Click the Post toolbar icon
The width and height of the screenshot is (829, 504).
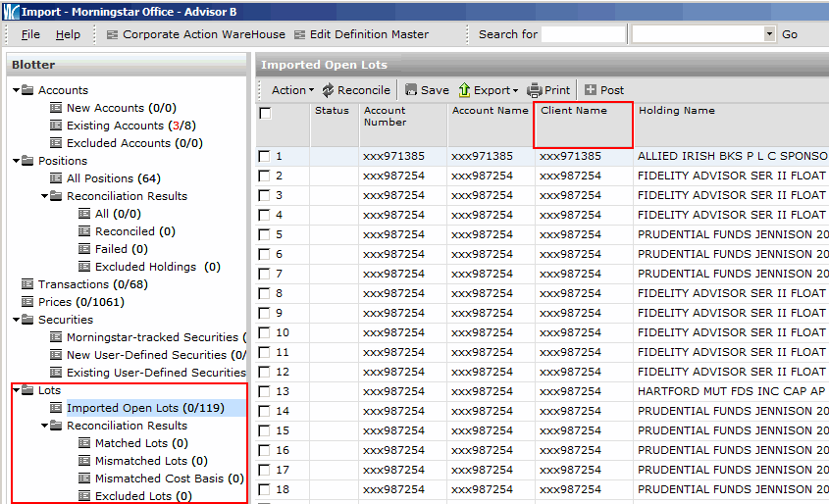coord(591,90)
